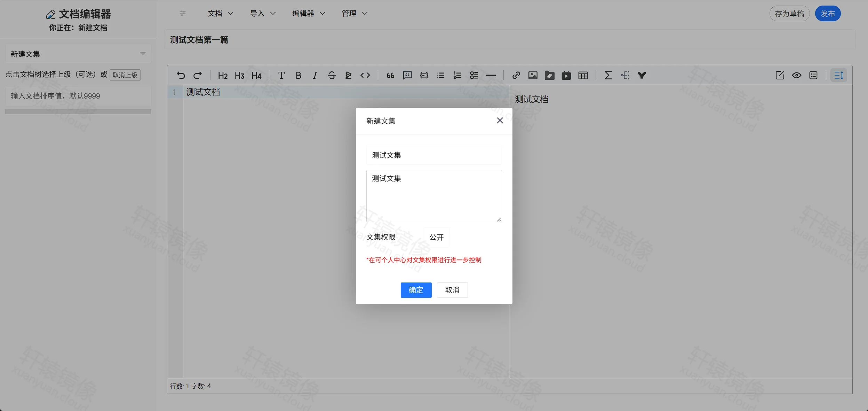Toggle the sidebar collapse sliders icon
868x411 pixels.
click(182, 13)
